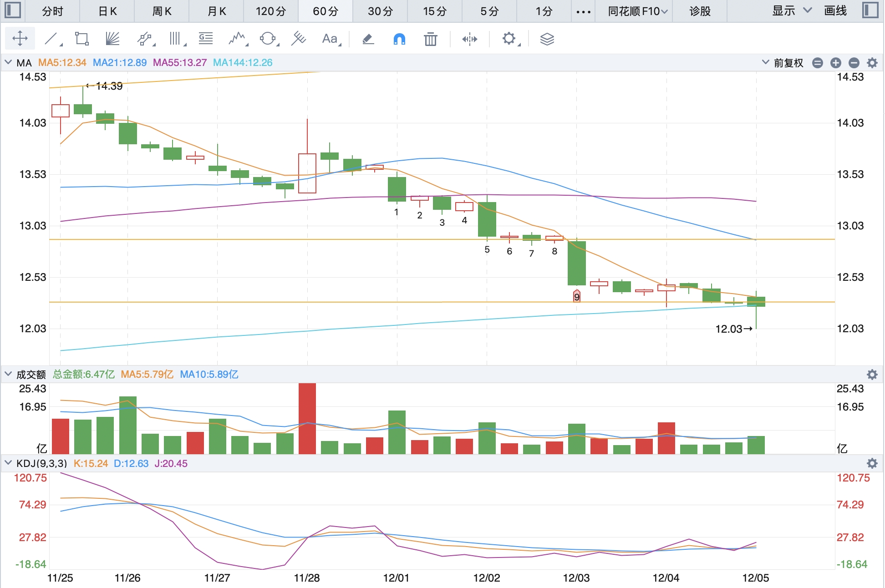Click the plus zoom-in button beside 前复权
The image size is (885, 588).
[x=836, y=63]
